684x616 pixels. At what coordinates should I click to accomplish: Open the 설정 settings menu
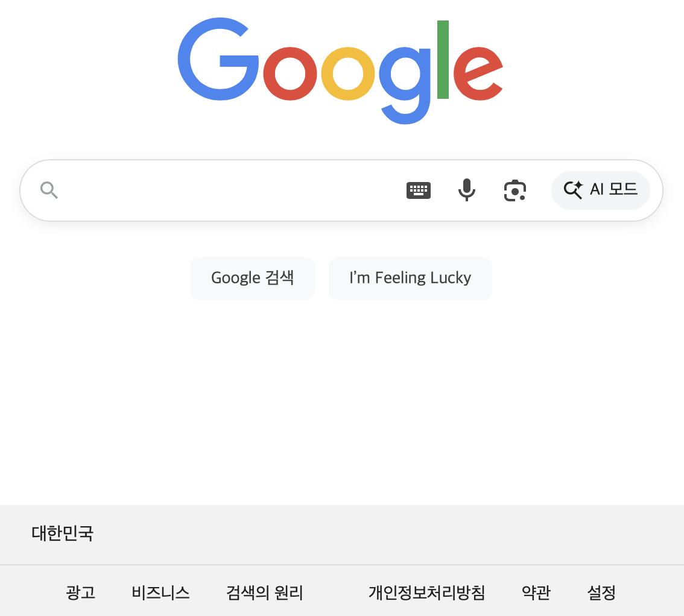tap(601, 592)
